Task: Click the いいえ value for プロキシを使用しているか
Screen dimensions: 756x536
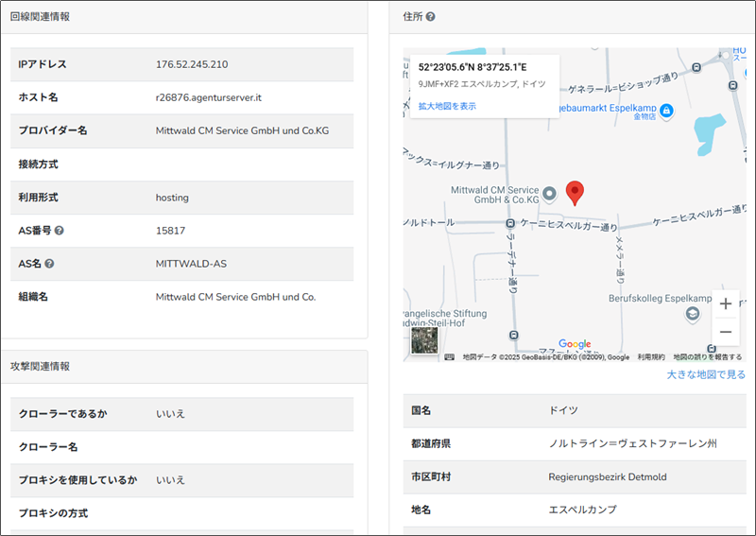Action: coord(170,480)
